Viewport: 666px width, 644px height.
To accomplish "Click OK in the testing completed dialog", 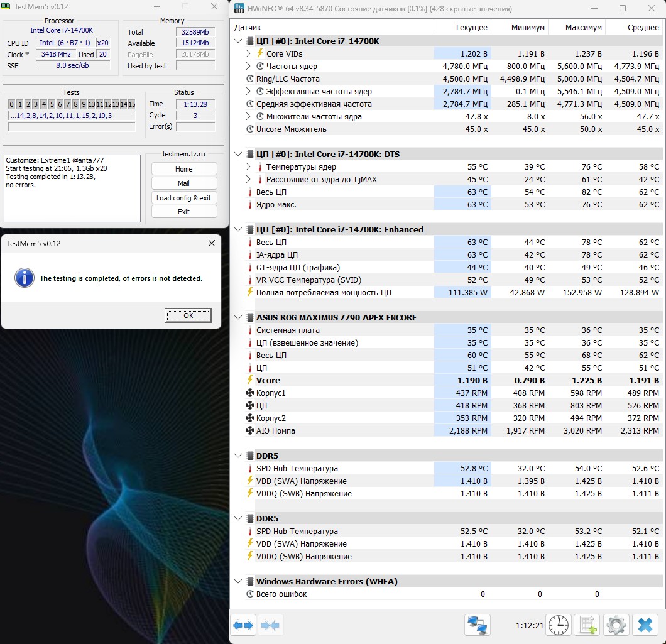I will click(x=188, y=315).
